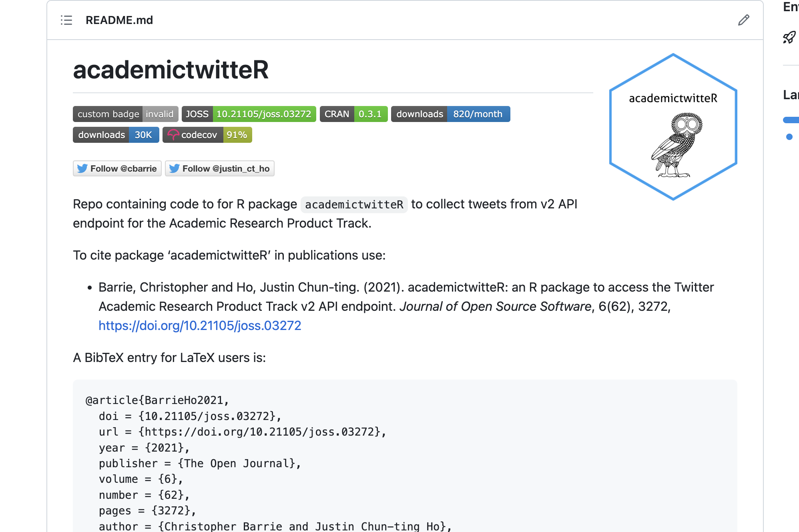The width and height of the screenshot is (799, 532).
Task: Click the blue language color dot
Action: [789, 137]
